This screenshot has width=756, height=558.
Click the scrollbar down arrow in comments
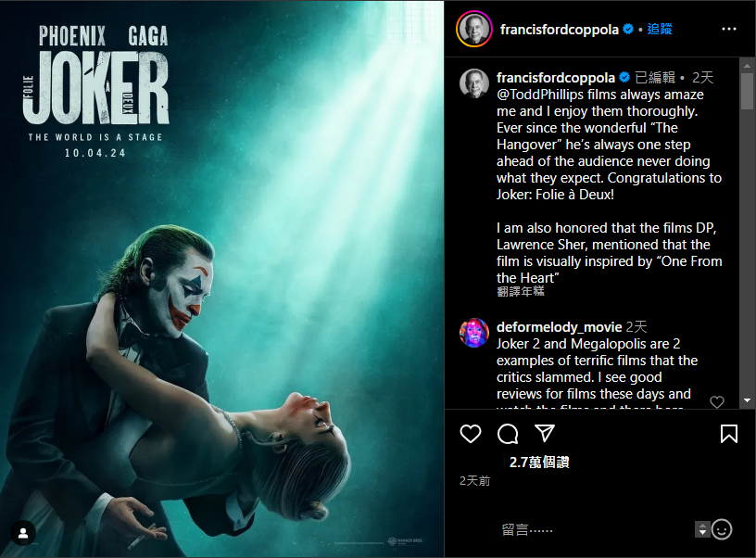(748, 400)
